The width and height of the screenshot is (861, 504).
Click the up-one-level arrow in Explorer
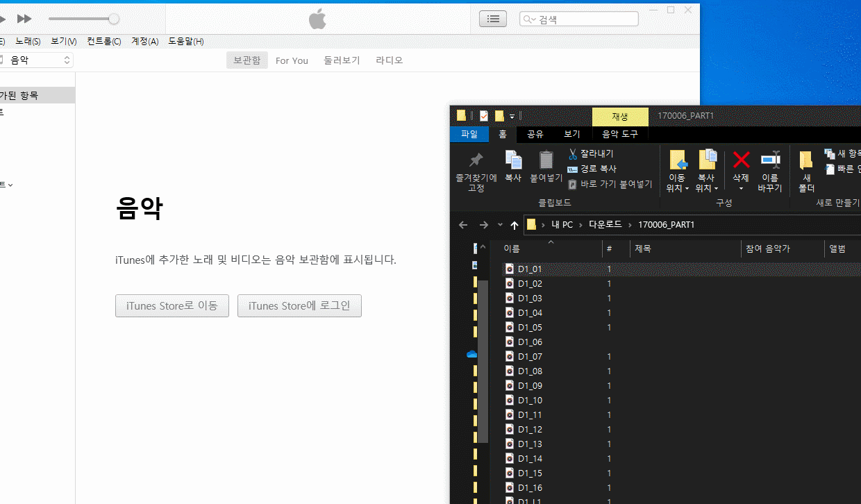click(x=515, y=225)
